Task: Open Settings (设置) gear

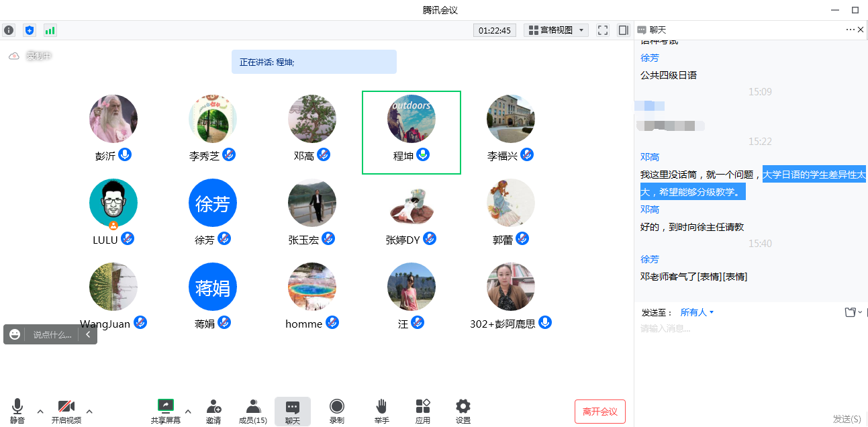Action: (x=463, y=411)
